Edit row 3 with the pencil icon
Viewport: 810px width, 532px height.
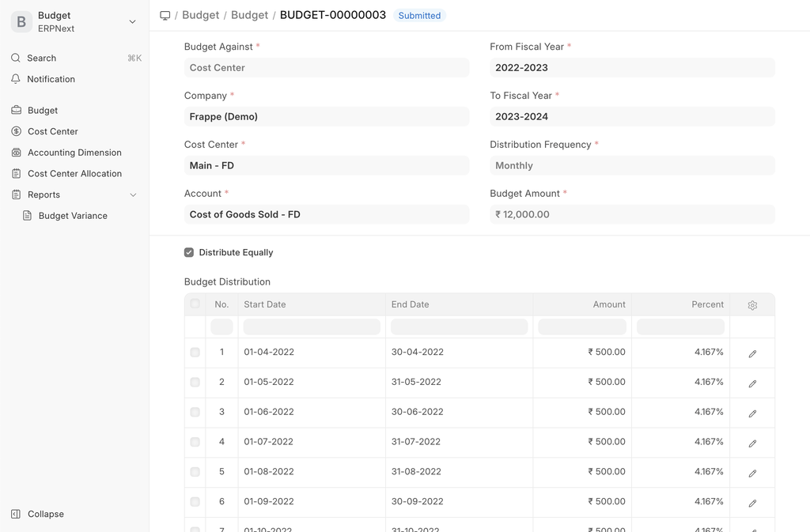[752, 413]
